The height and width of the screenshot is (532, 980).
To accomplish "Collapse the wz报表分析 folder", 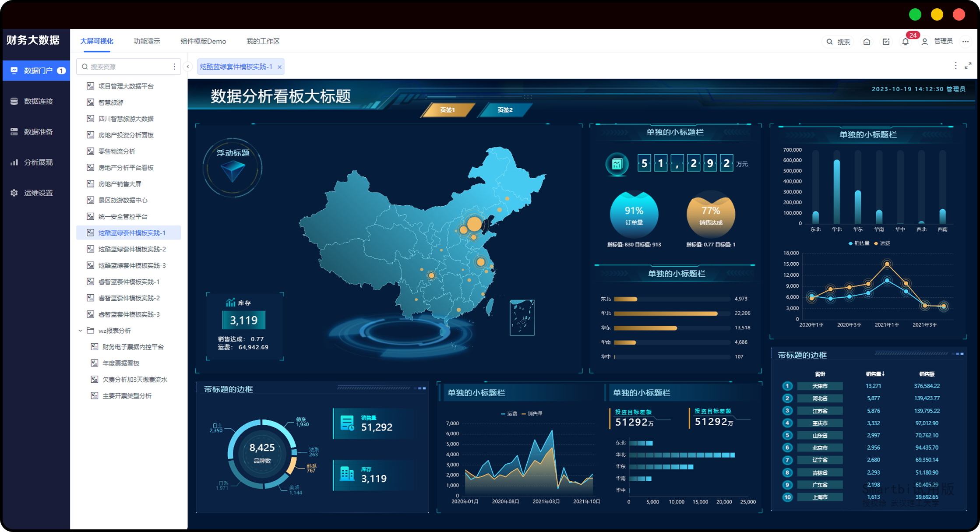I will (x=81, y=331).
